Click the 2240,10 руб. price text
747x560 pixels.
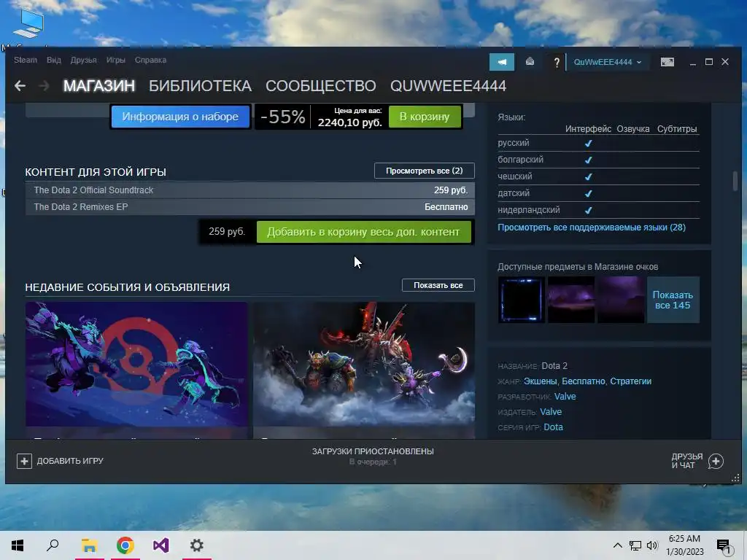click(349, 122)
